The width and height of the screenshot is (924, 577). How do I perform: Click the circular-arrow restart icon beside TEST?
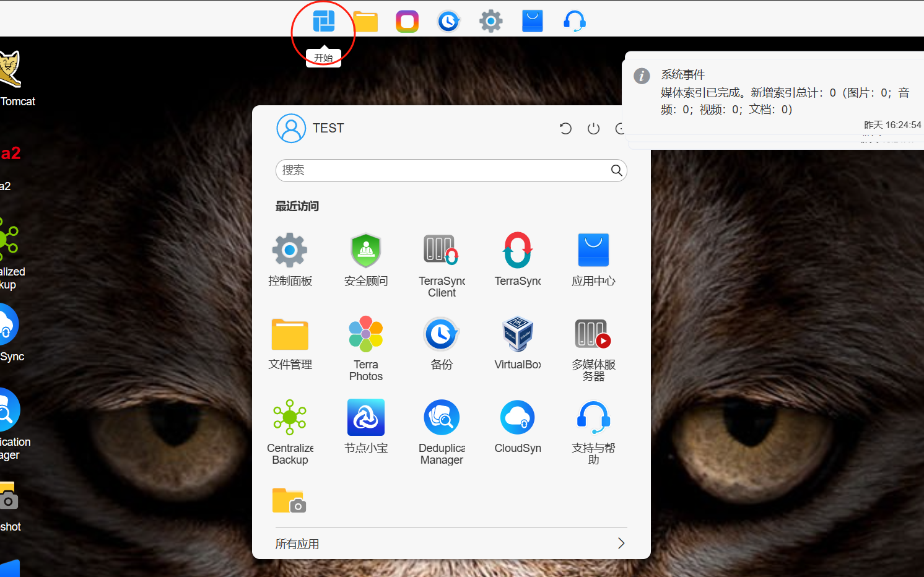click(565, 128)
